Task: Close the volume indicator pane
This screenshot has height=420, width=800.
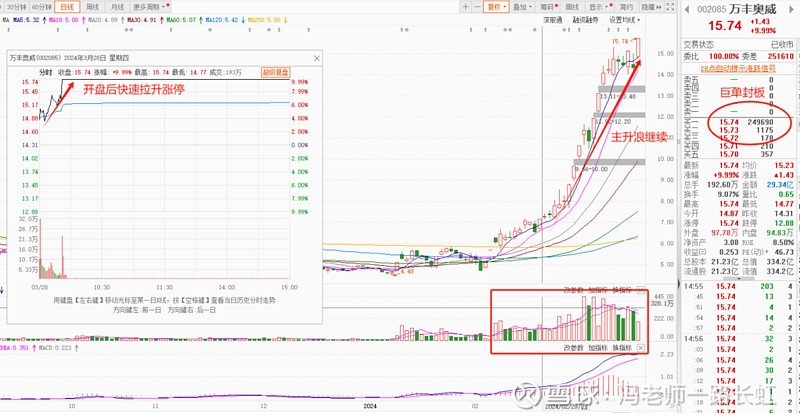Action: [641, 290]
